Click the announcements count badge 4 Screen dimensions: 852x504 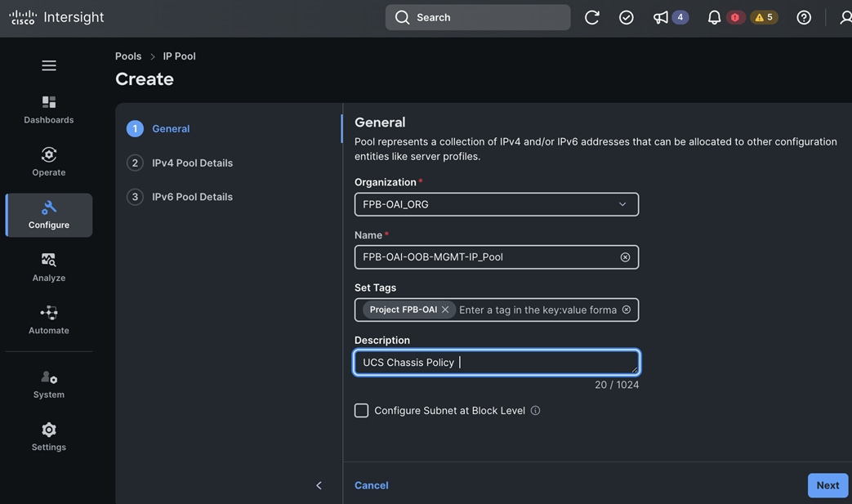680,17
